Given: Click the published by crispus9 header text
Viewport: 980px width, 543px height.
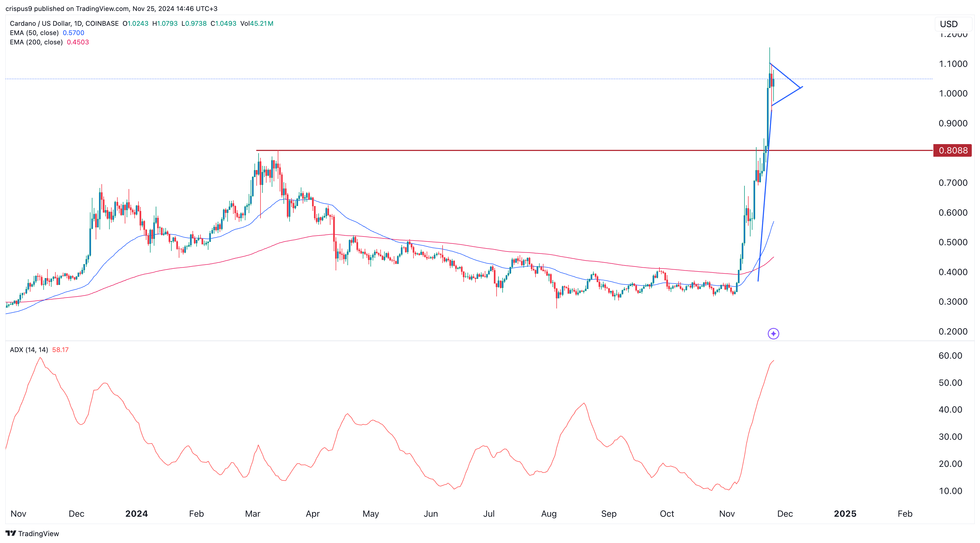Looking at the screenshot, I should (112, 8).
